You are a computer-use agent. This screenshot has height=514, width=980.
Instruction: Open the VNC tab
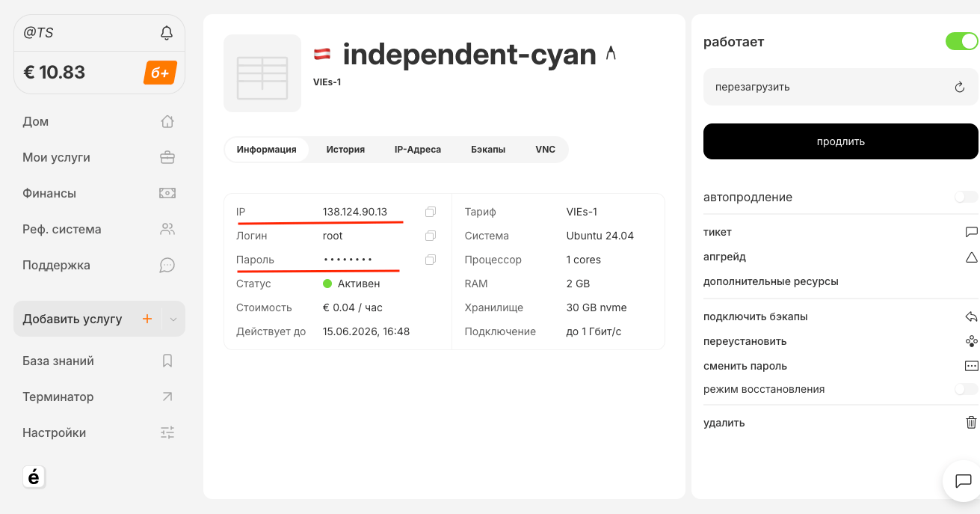coord(546,150)
